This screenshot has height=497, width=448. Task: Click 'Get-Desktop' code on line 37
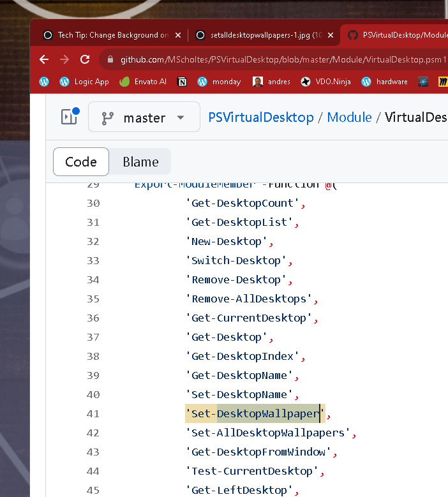pyautogui.click(x=227, y=338)
